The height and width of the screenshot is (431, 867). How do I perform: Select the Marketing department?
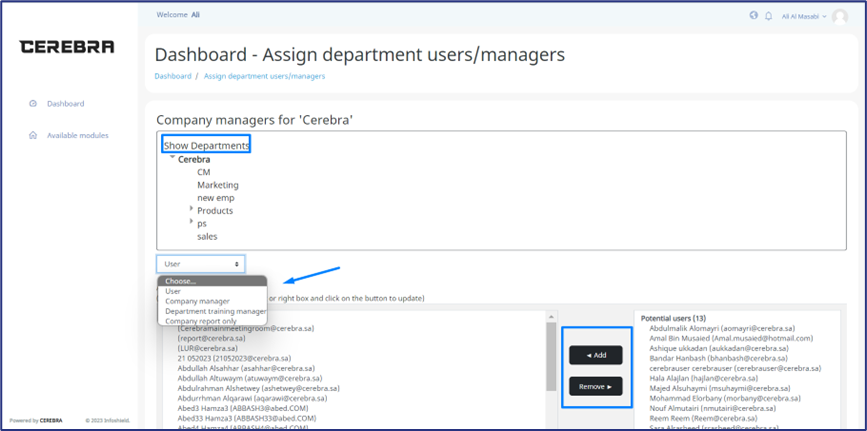pos(218,185)
